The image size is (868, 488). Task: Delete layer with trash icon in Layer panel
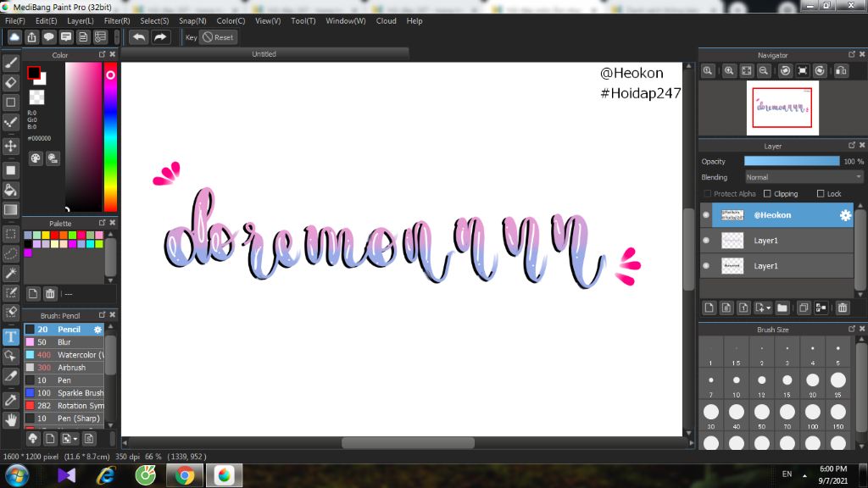coord(842,308)
